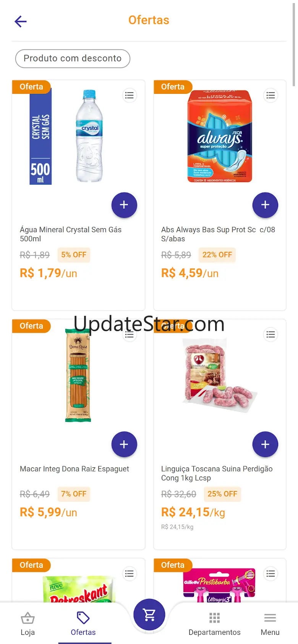
Task: Add Always Bas Sup Prot to cart
Action: click(265, 205)
